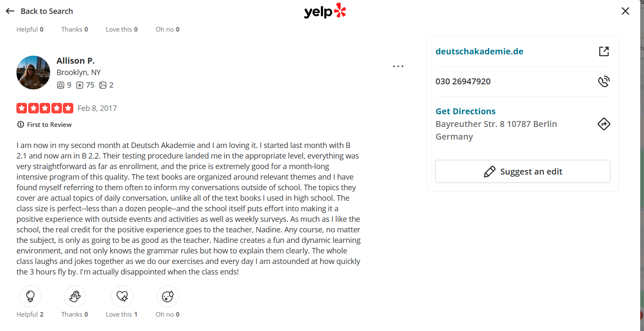Click the Back to Search arrow
Viewport: 644px width, 331px height.
coord(10,11)
